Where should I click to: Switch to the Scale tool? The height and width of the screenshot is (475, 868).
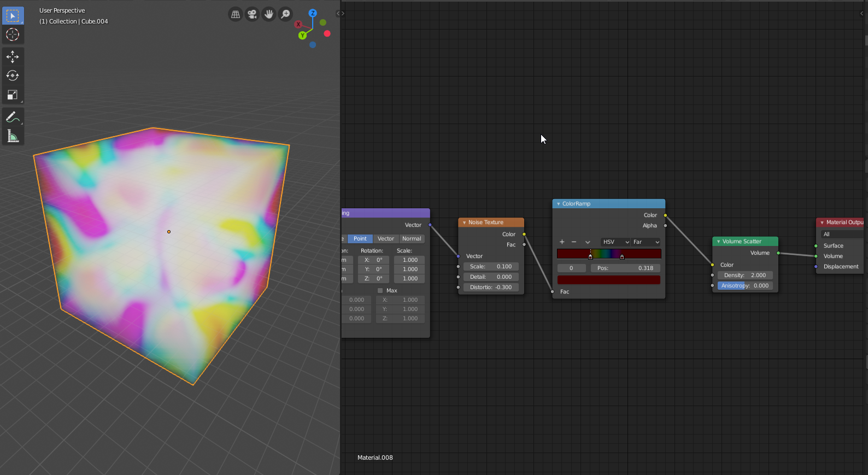[x=12, y=95]
